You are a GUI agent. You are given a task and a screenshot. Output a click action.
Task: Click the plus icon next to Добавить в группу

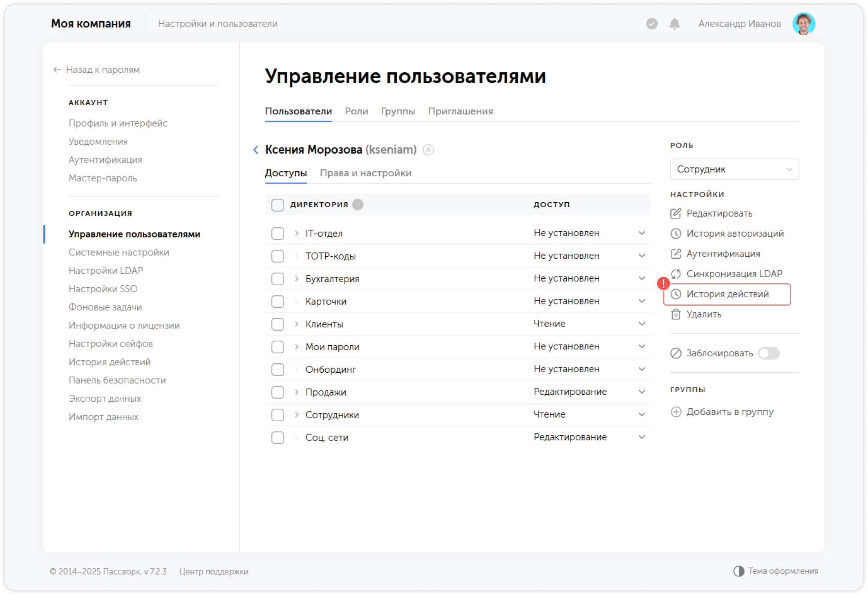coord(677,412)
